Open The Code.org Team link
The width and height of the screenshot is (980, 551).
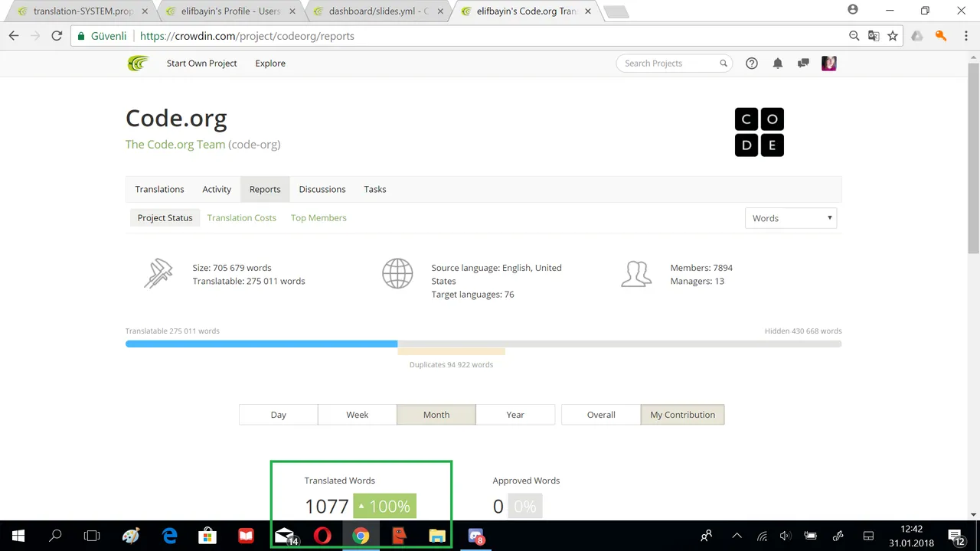(x=175, y=145)
